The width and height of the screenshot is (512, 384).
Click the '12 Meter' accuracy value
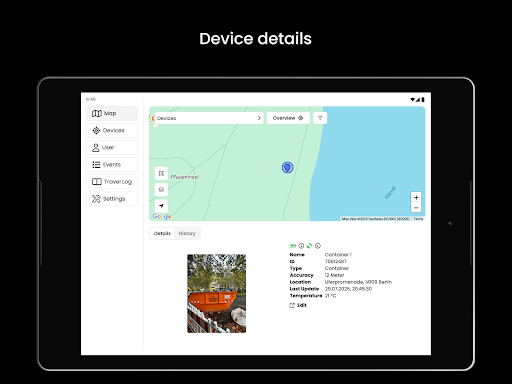(x=334, y=275)
